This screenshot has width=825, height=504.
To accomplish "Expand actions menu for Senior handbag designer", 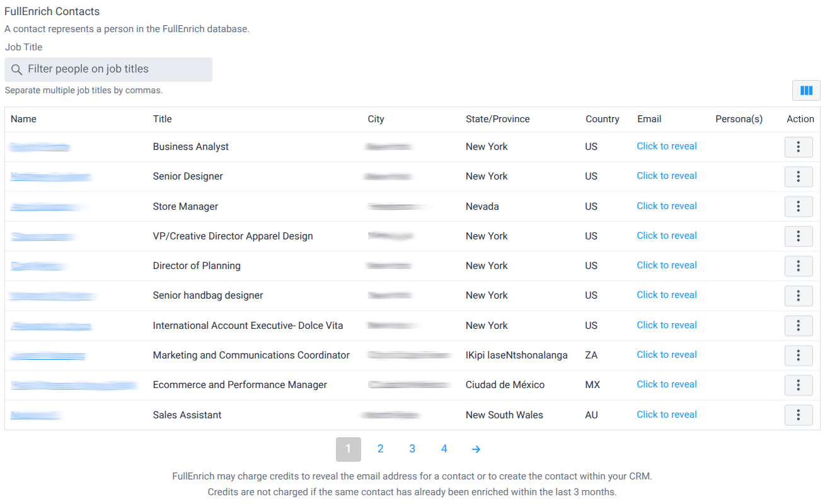I will (x=799, y=295).
